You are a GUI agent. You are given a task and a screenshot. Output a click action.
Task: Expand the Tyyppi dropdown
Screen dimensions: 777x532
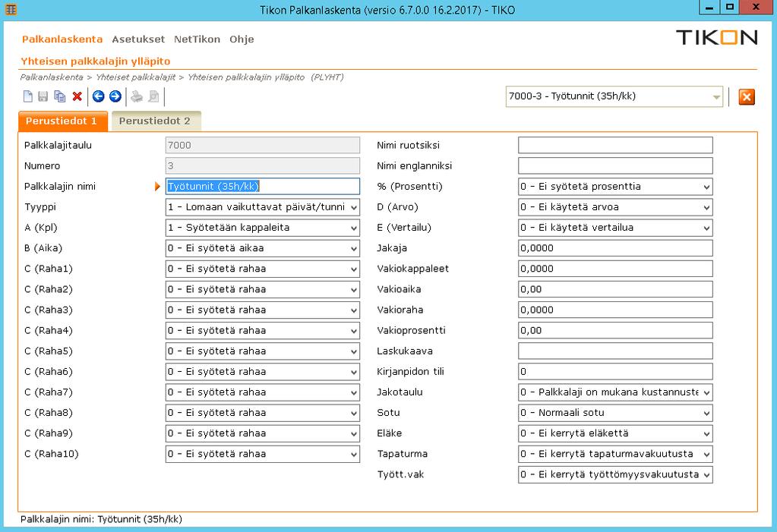(x=354, y=207)
